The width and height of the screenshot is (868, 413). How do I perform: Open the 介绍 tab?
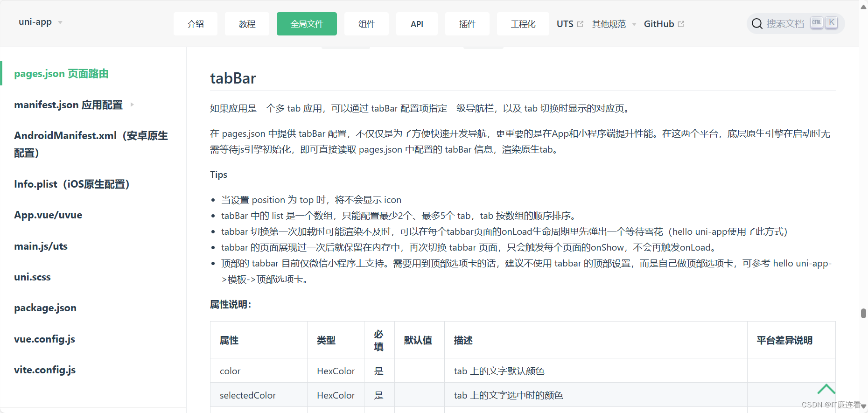[196, 24]
